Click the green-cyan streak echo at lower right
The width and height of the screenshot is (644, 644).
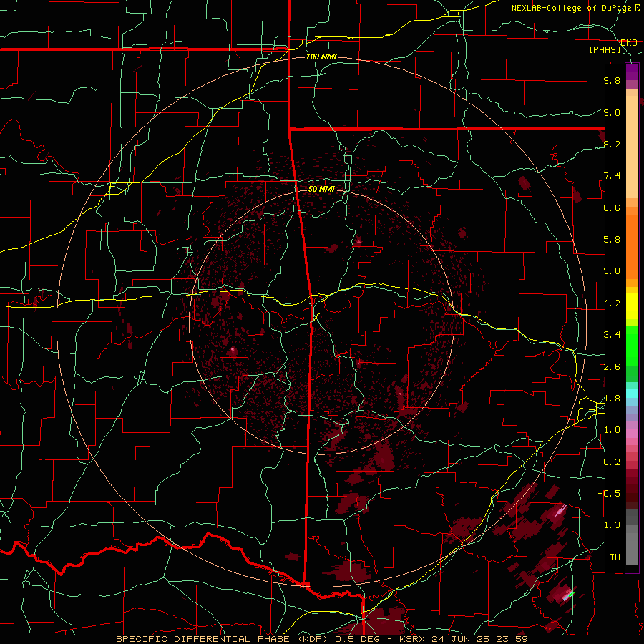point(570,595)
